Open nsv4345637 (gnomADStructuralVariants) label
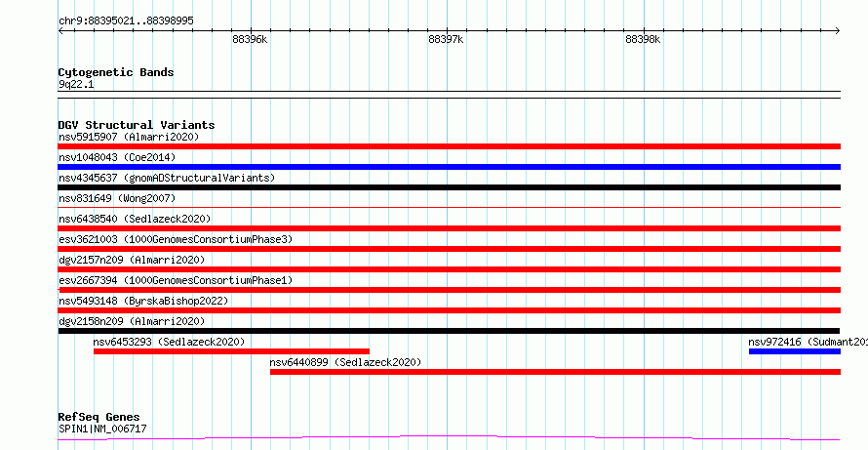 (x=167, y=178)
